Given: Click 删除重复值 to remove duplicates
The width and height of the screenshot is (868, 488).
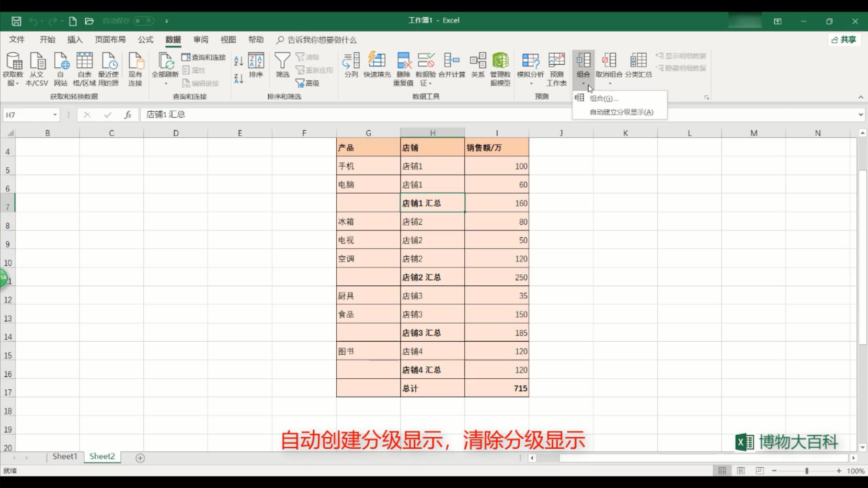Looking at the screenshot, I should pyautogui.click(x=403, y=65).
